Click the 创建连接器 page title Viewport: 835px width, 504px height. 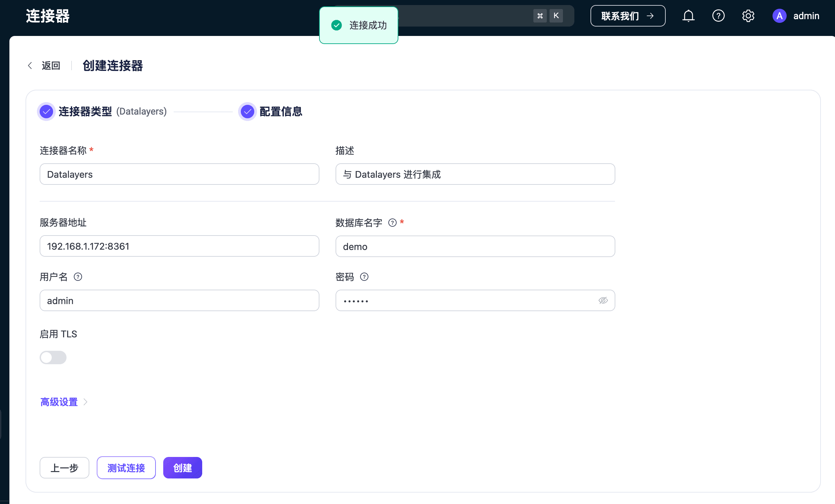(113, 66)
